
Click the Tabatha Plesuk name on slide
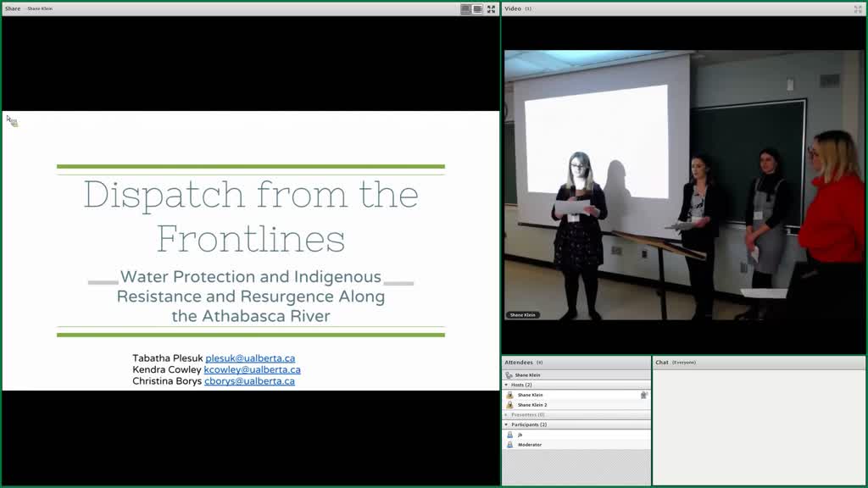tap(168, 358)
